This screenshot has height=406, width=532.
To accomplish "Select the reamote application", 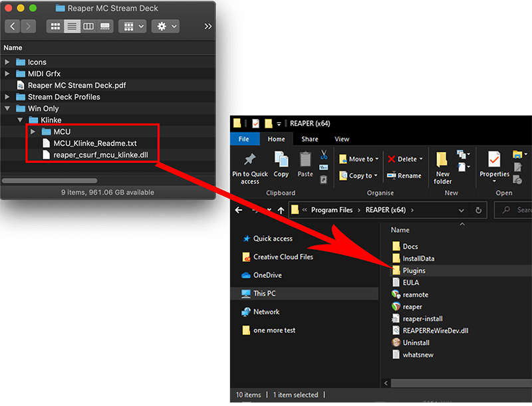I will point(410,295).
